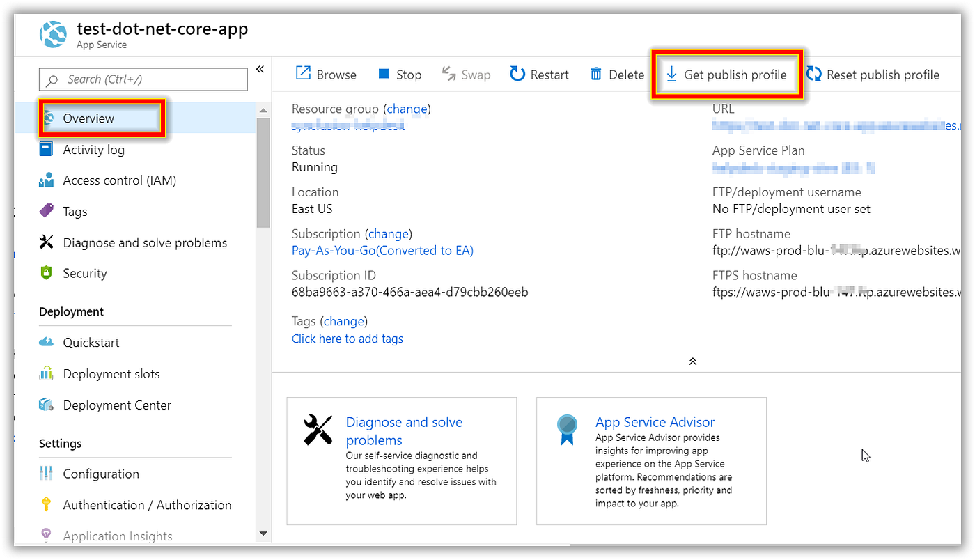Screen dimensions: 975x560
Task: Click the sidebar scrollbar up arrow
Action: [263, 110]
